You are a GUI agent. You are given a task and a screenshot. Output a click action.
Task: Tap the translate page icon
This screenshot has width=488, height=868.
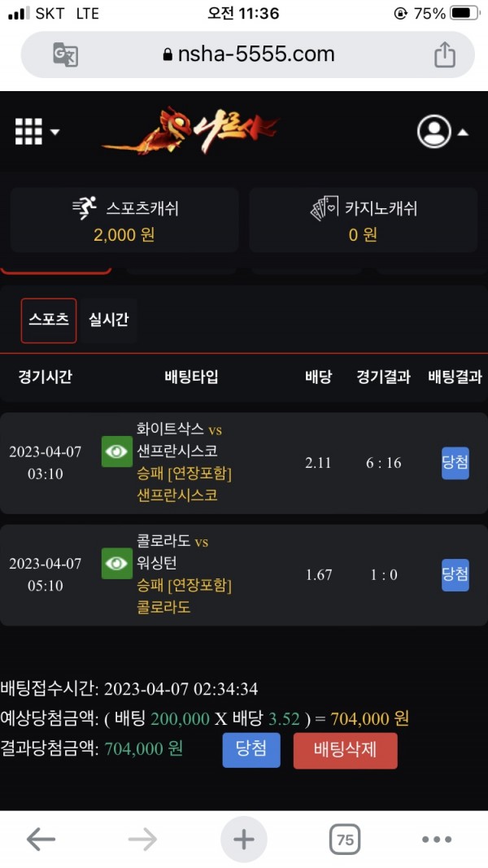coord(65,55)
